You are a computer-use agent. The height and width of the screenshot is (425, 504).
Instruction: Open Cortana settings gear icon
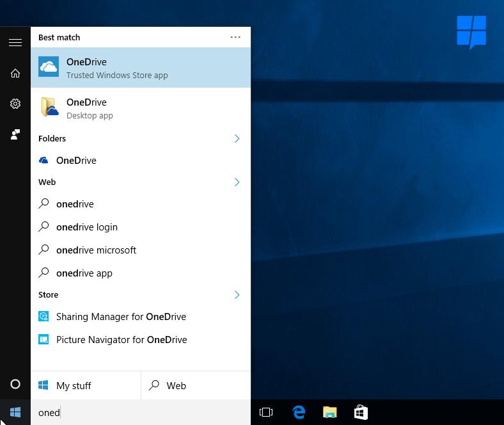click(15, 104)
